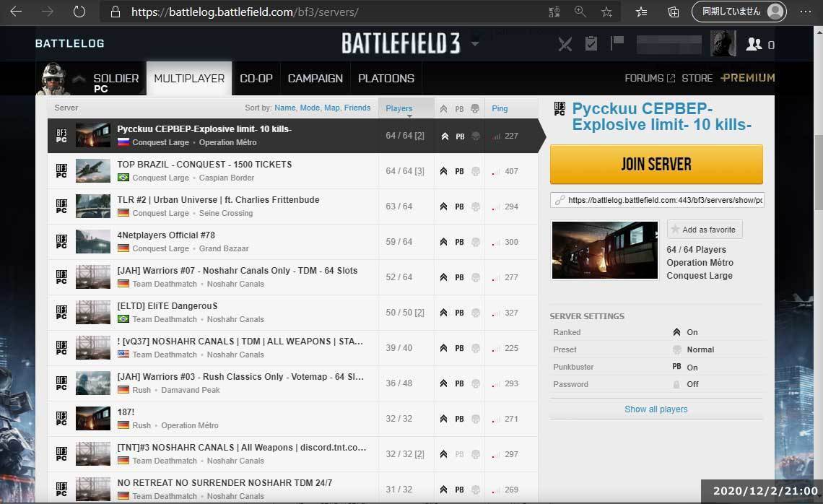Click the PB icon on the 4Netplayers Official #78 row
Screen dimensions: 823x504
pyautogui.click(x=459, y=242)
